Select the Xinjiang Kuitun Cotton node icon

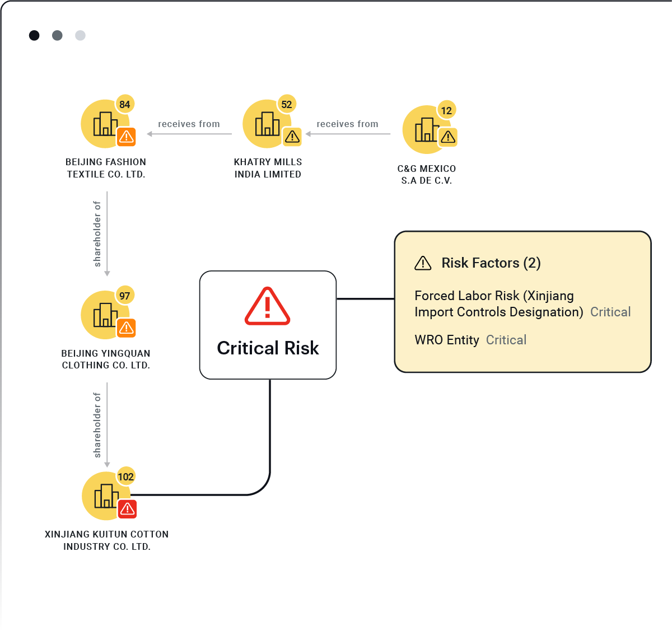[106, 496]
